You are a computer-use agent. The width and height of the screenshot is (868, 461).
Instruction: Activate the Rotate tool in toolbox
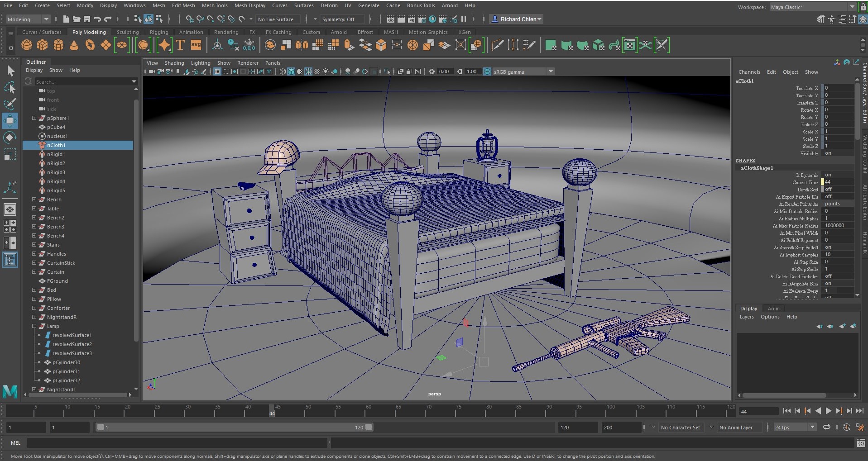(10, 138)
